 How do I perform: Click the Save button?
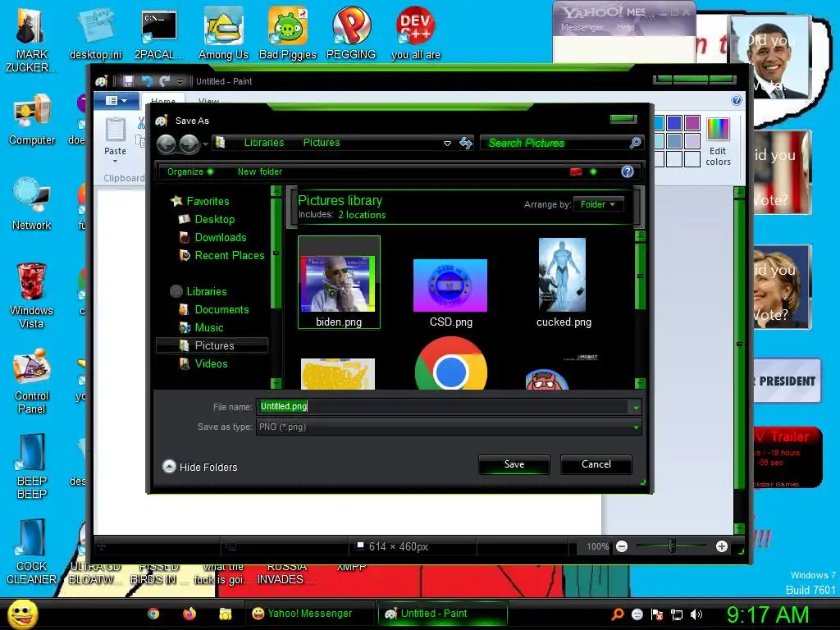pyautogui.click(x=514, y=464)
